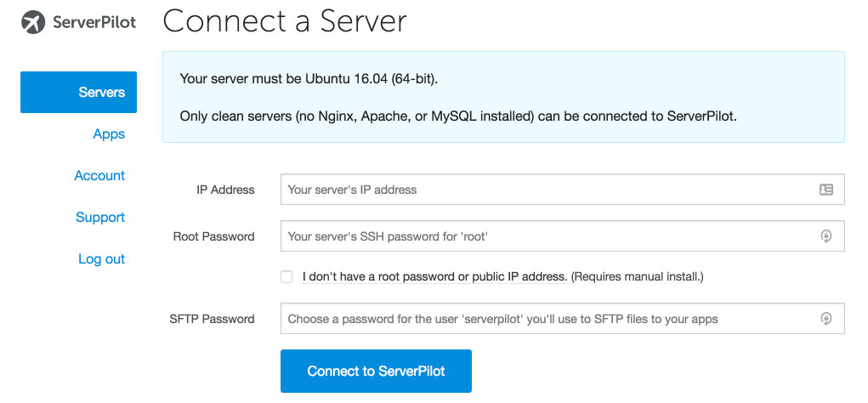
Task: Focus the IP Address input field
Action: [563, 190]
